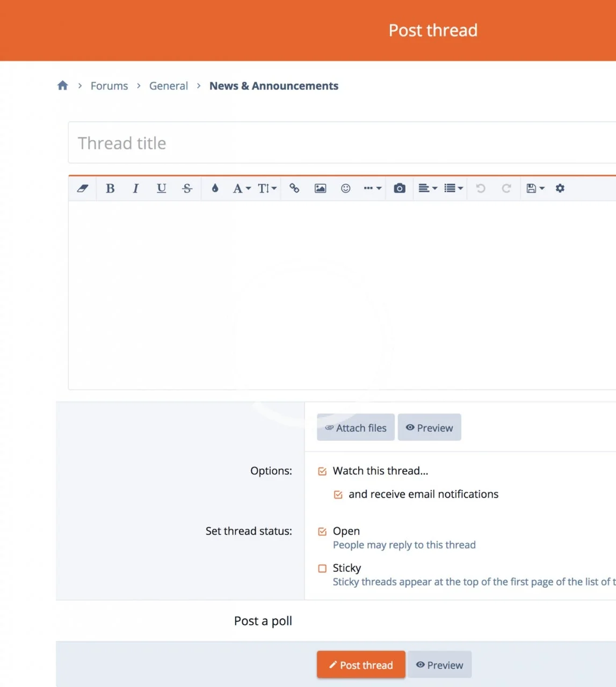Toggle bold formatting in editor

[x=110, y=188]
